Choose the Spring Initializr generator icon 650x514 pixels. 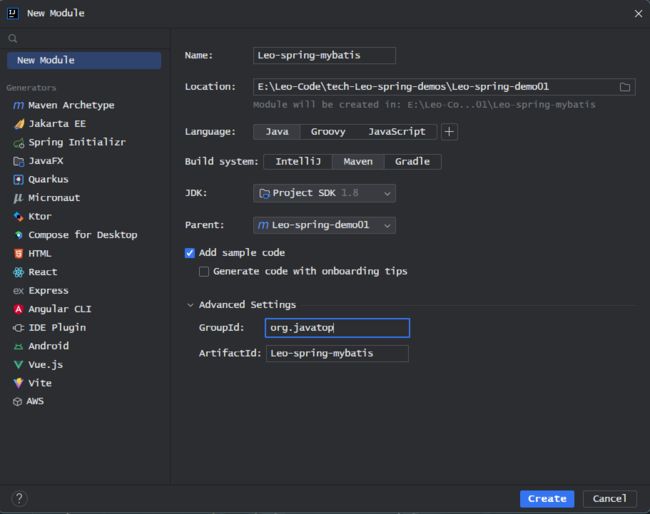pos(19,143)
